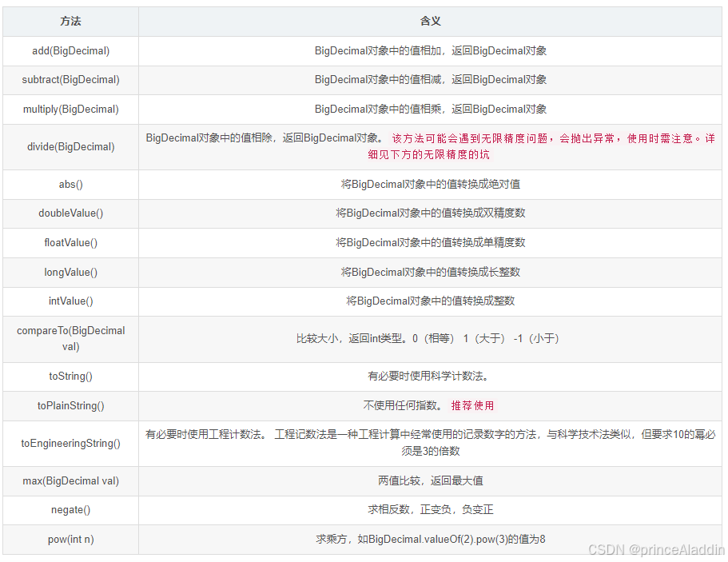Click the 比较大小，返回int类型 description
Screen dimensions: 728x562
click(428, 339)
